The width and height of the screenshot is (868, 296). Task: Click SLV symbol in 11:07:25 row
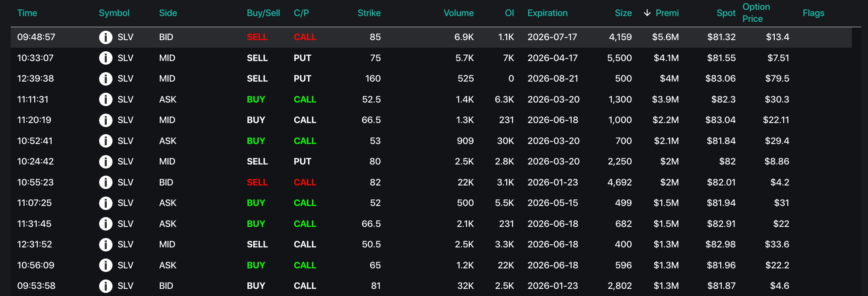tap(125, 203)
